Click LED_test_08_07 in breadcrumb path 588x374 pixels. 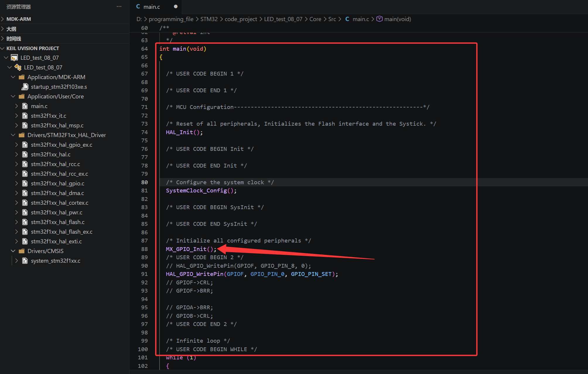tap(283, 19)
